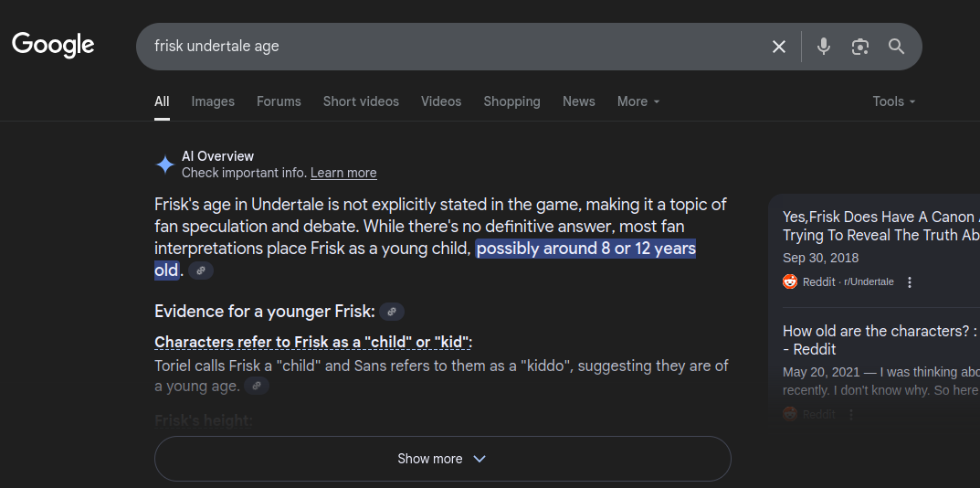980x488 pixels.
Task: Switch to the Forums tab
Action: [x=279, y=101]
